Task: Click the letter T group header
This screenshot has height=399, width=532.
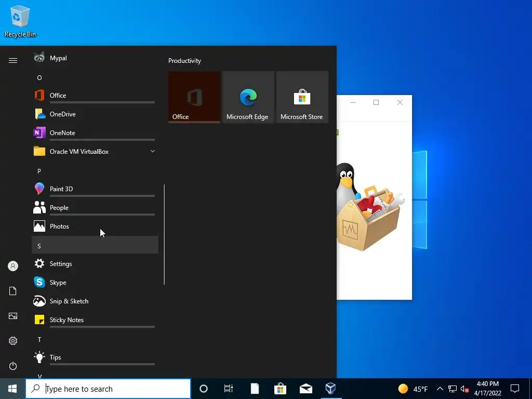Action: tap(95, 339)
